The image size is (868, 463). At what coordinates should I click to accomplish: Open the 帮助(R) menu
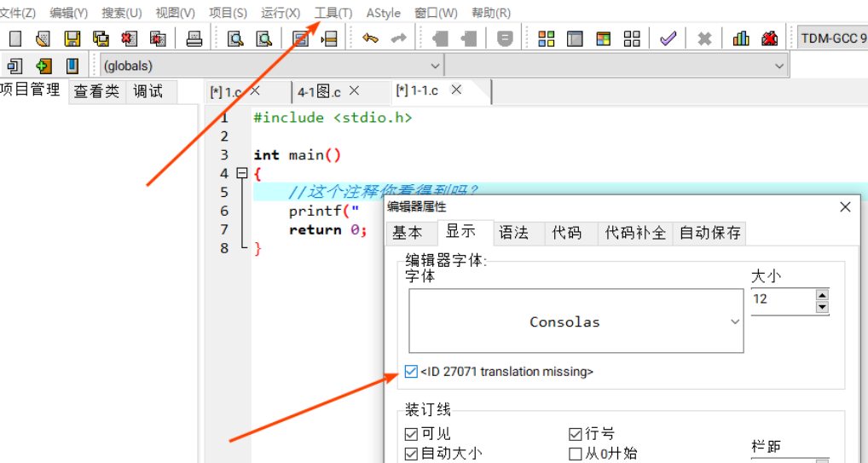[491, 13]
